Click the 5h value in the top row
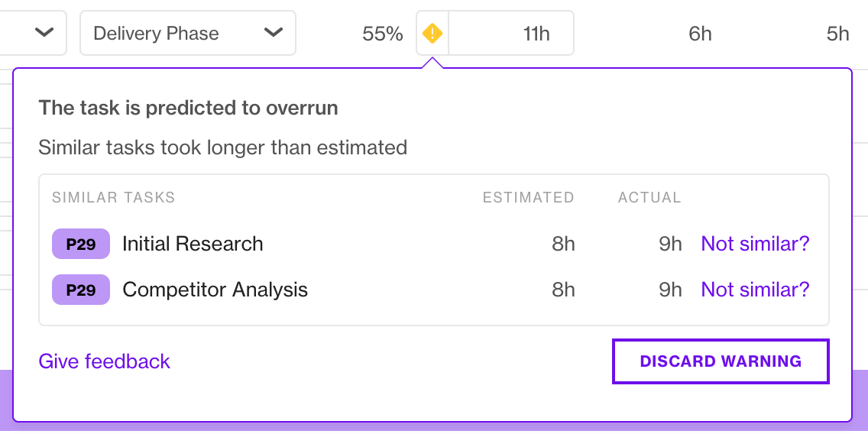The height and width of the screenshot is (434, 868). [x=837, y=34]
